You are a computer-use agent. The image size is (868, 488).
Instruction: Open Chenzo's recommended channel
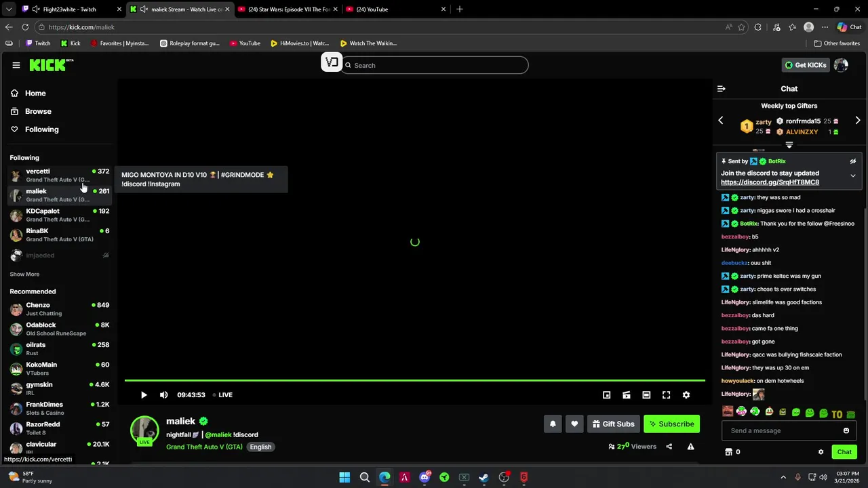pyautogui.click(x=60, y=309)
